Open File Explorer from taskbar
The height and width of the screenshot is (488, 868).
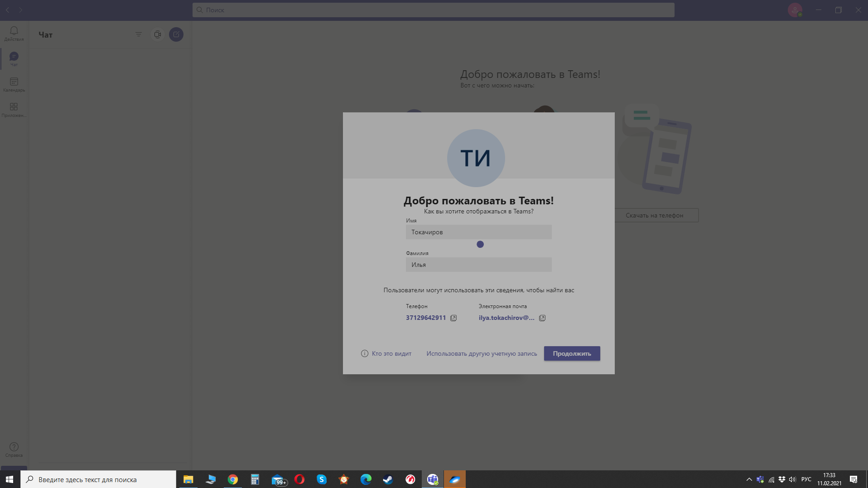tap(188, 479)
